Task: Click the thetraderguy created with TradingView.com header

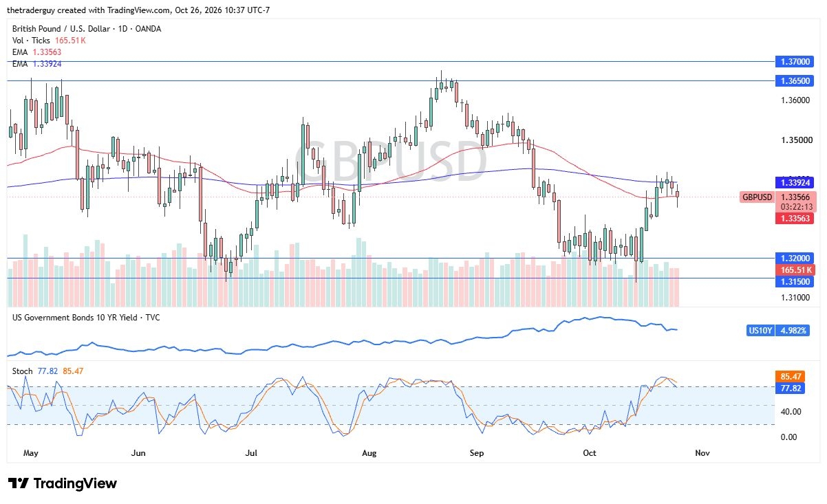Action: pos(140,10)
